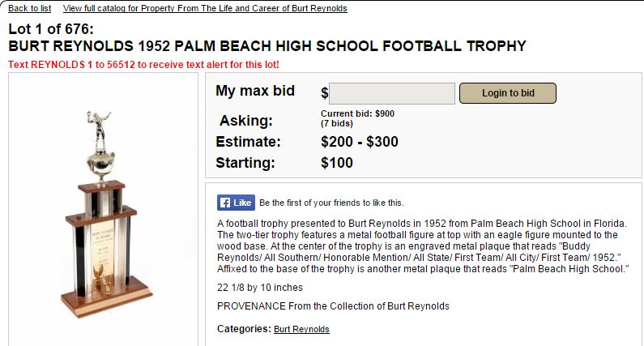Click the $200 - $300 estimate value
Image resolution: width=644 pixels, height=346 pixels.
click(x=360, y=142)
